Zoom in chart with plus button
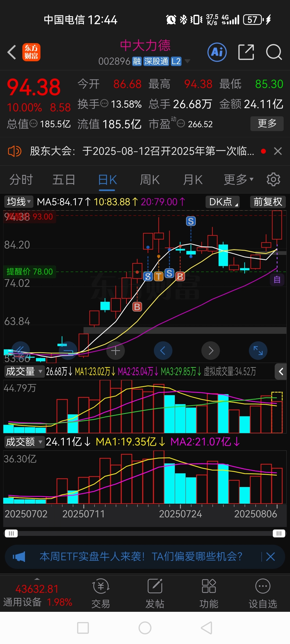 [116, 350]
